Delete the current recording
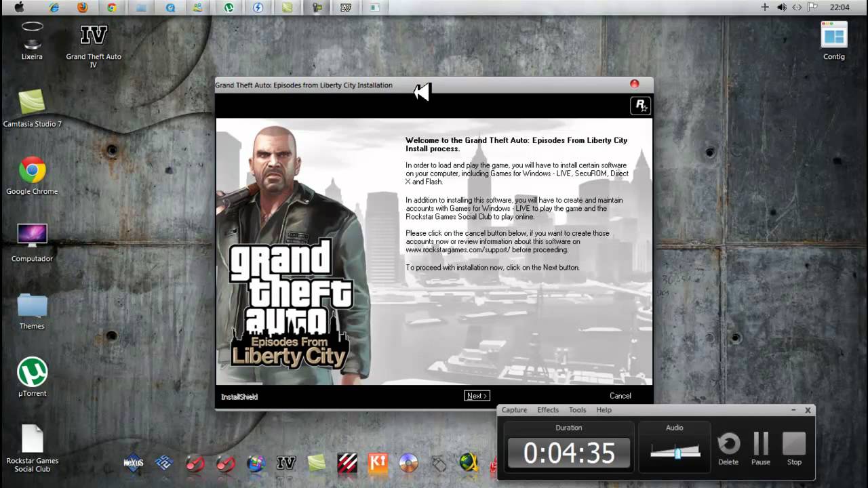868x488 pixels. tap(728, 449)
